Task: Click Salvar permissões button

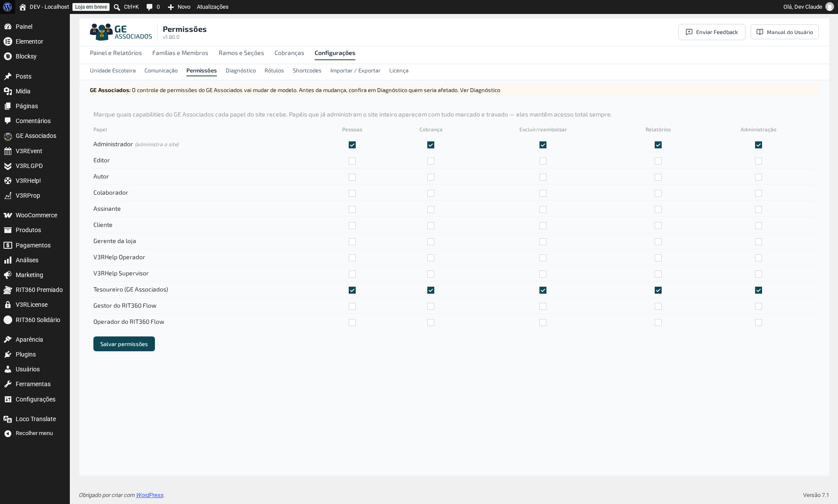Action: click(124, 344)
